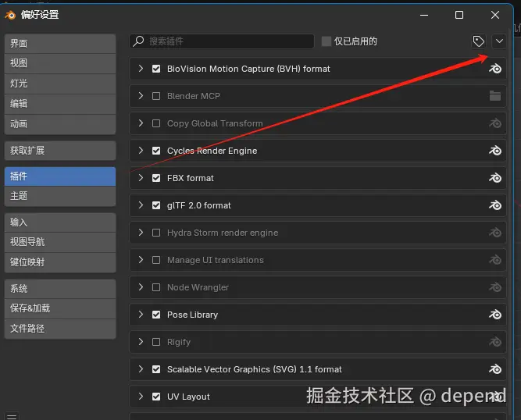Go to 键位映射 section
Image resolution: width=521 pixels, height=420 pixels.
[x=60, y=262]
